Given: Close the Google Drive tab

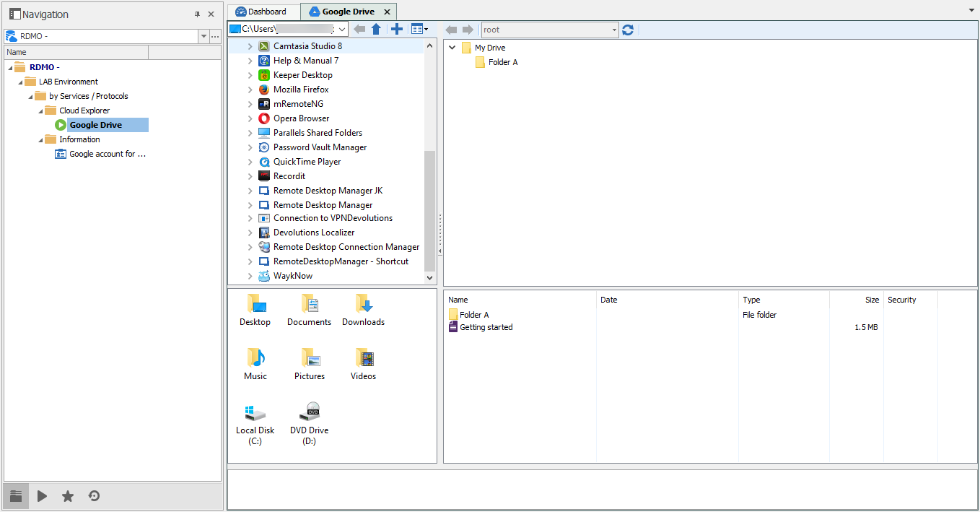Looking at the screenshot, I should coord(387,12).
